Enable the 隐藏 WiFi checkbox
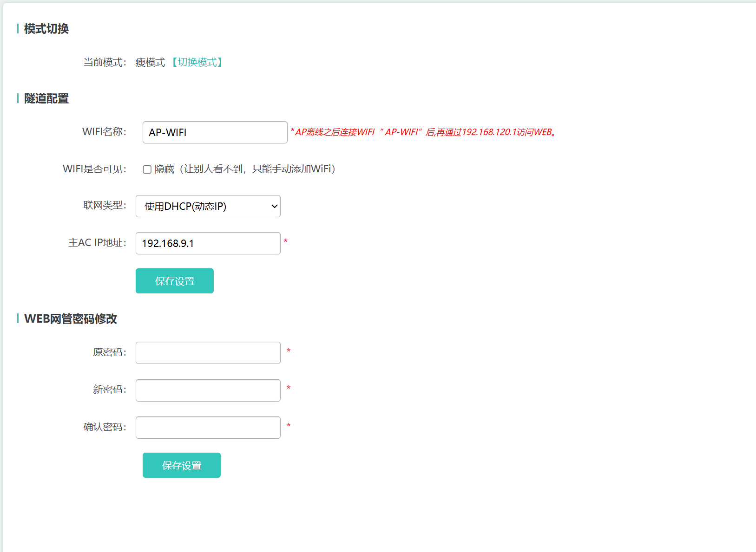Viewport: 756px width, 552px height. [x=147, y=169]
